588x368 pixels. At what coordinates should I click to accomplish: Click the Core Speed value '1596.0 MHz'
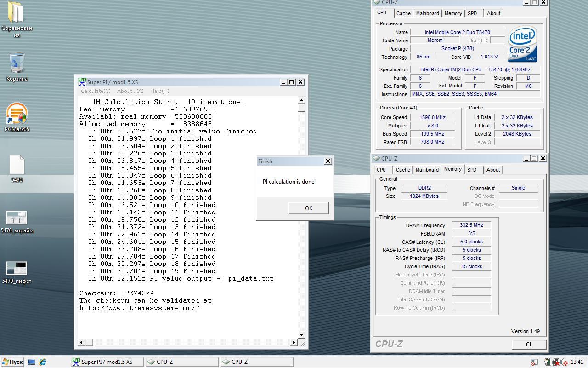[x=432, y=117]
